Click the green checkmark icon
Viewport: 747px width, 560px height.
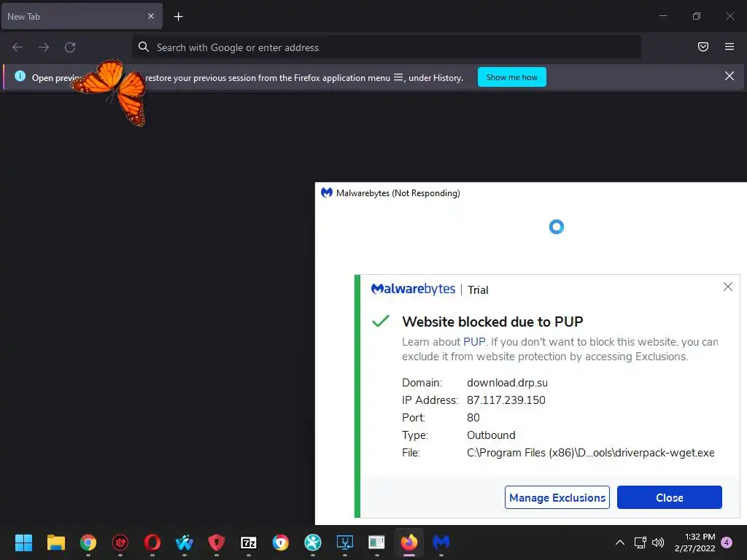tap(381, 322)
